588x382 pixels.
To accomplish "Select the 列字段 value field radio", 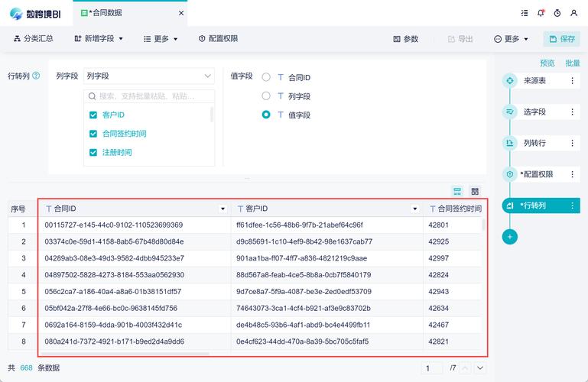I will pos(266,95).
